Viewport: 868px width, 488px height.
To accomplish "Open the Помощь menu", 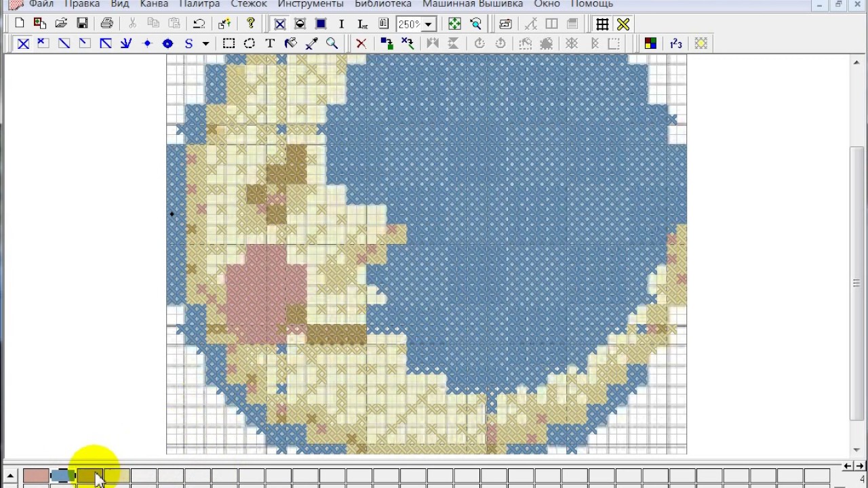I will point(592,4).
